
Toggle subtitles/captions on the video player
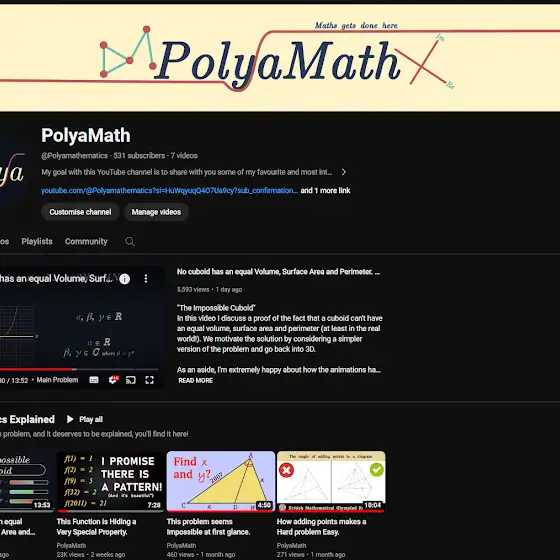pos(94,380)
